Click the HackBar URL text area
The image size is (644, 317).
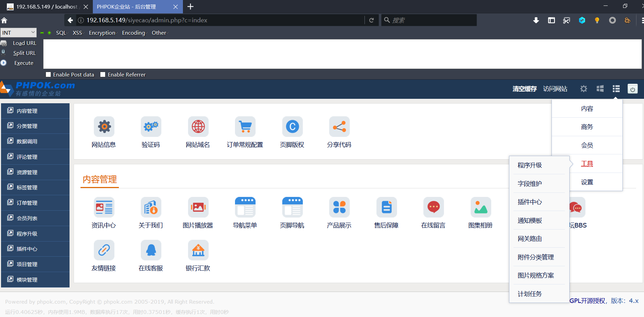click(342, 54)
